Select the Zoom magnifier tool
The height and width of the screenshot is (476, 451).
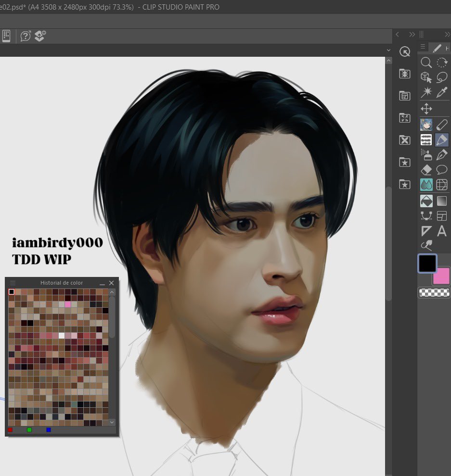[426, 63]
